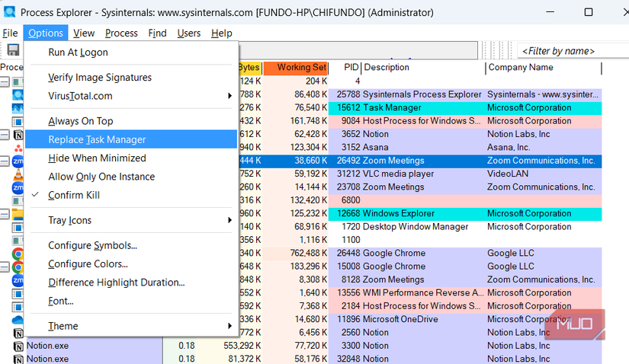Click the 762,488 K working set value
The image size is (629, 364).
click(x=309, y=253)
